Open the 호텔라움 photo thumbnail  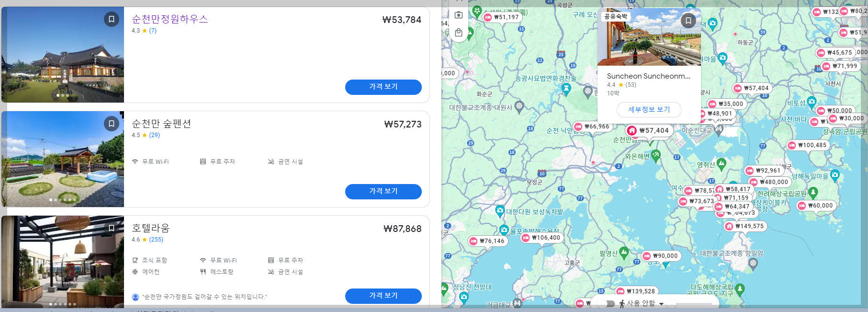(x=63, y=261)
